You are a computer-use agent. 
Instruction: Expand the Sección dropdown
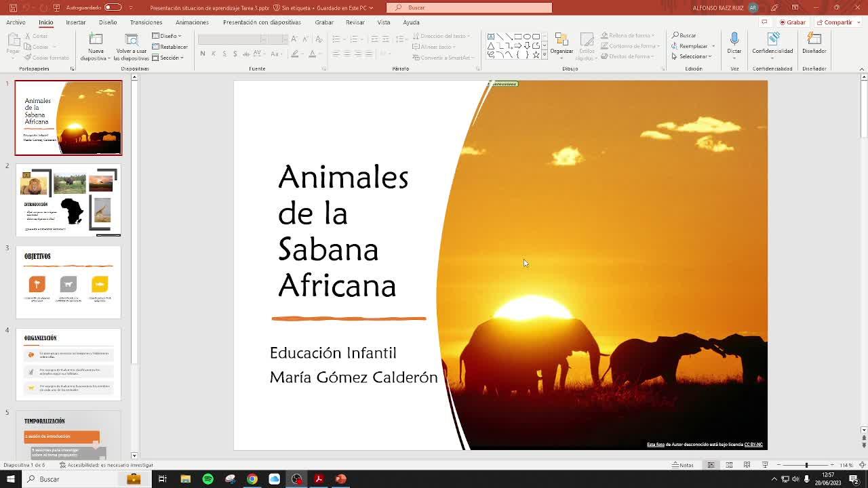168,58
